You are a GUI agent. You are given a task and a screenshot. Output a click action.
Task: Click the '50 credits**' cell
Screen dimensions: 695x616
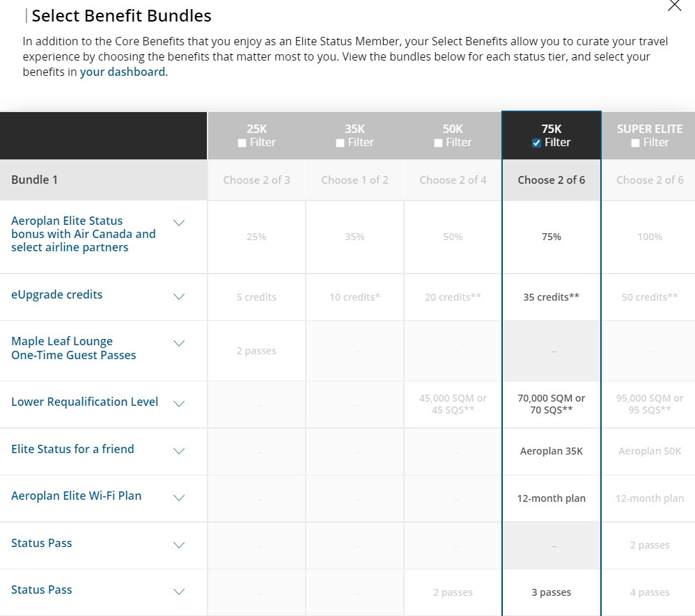[650, 297]
